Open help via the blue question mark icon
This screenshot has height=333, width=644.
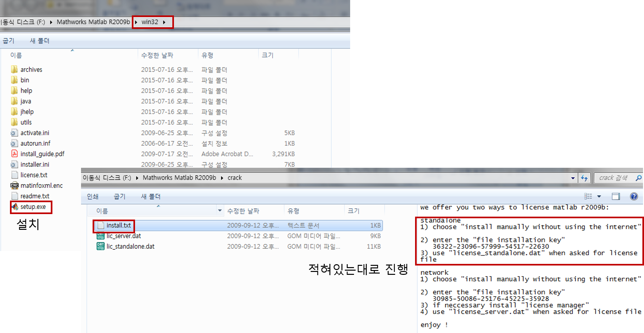[634, 196]
